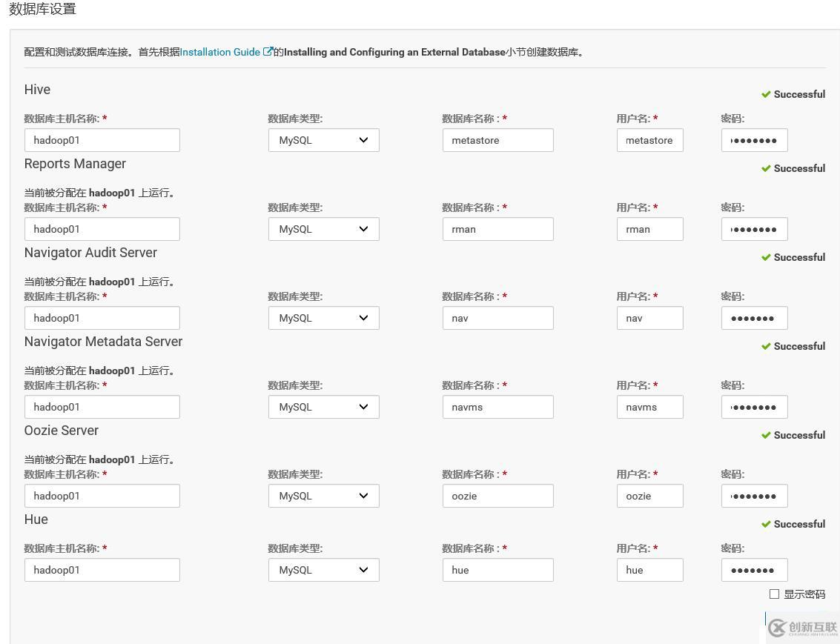Click Navigator Metadata Server hostname field

pos(102,407)
